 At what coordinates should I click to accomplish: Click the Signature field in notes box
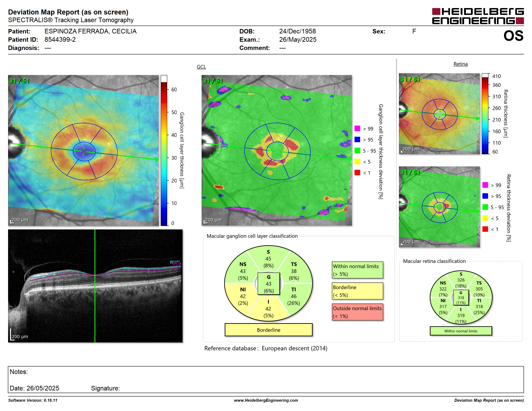(105, 388)
